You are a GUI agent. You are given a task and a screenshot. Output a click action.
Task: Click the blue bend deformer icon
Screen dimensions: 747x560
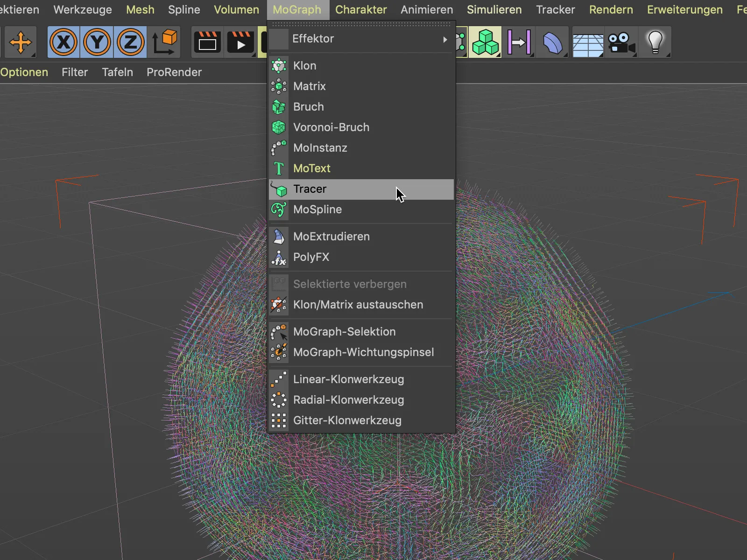click(x=553, y=42)
